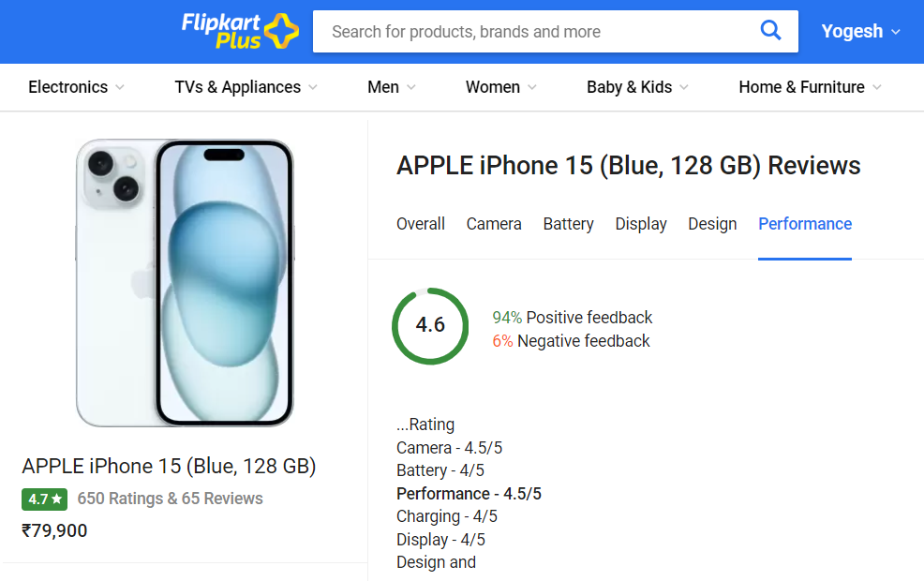Switch to the Overall reviews tab

pos(421,224)
